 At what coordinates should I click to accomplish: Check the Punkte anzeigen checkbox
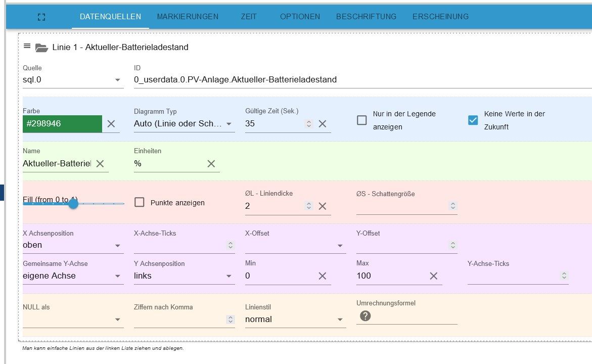coord(140,203)
